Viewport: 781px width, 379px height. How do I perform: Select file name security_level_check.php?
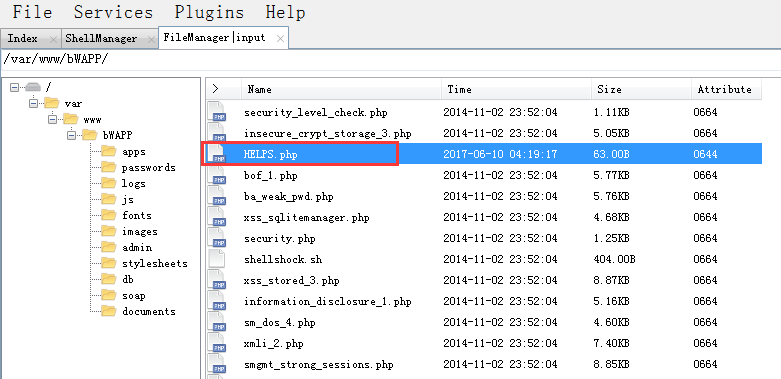pos(315,113)
